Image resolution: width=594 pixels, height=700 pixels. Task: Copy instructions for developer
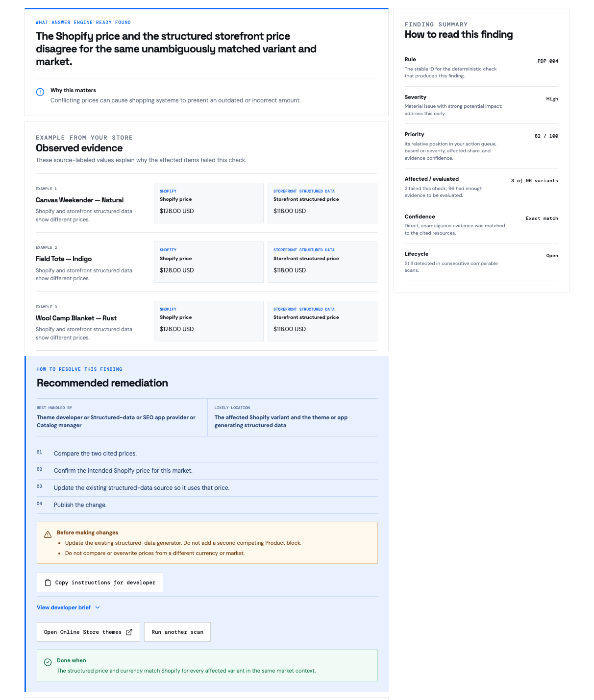pyautogui.click(x=100, y=582)
